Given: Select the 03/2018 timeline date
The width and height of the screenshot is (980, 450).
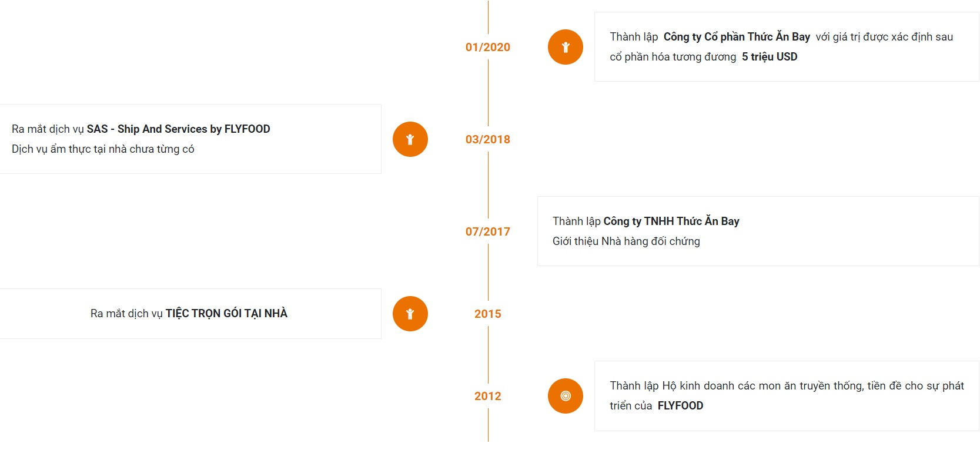Looking at the screenshot, I should (x=487, y=139).
